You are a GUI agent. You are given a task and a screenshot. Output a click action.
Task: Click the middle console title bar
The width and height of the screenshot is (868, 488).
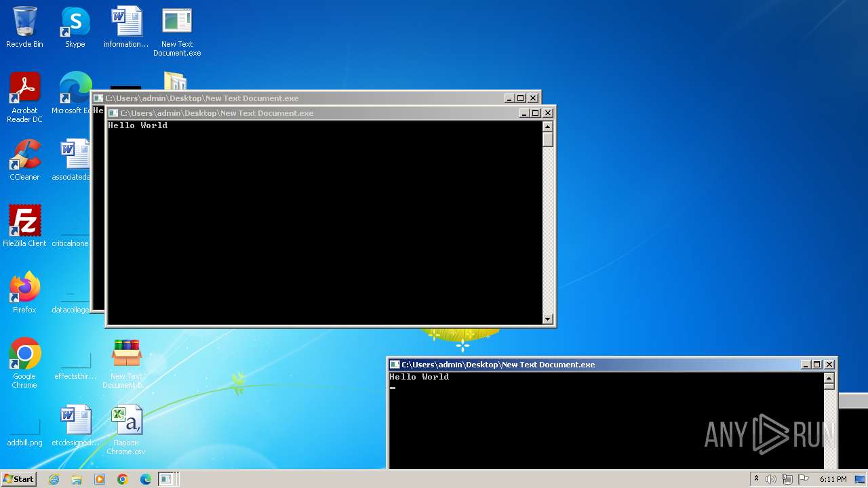[330, 113]
